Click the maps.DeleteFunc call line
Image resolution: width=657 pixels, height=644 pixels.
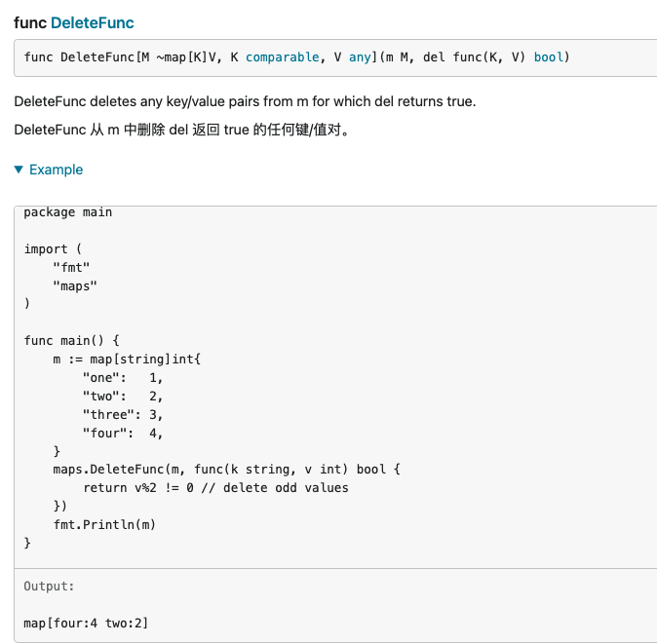(x=226, y=470)
